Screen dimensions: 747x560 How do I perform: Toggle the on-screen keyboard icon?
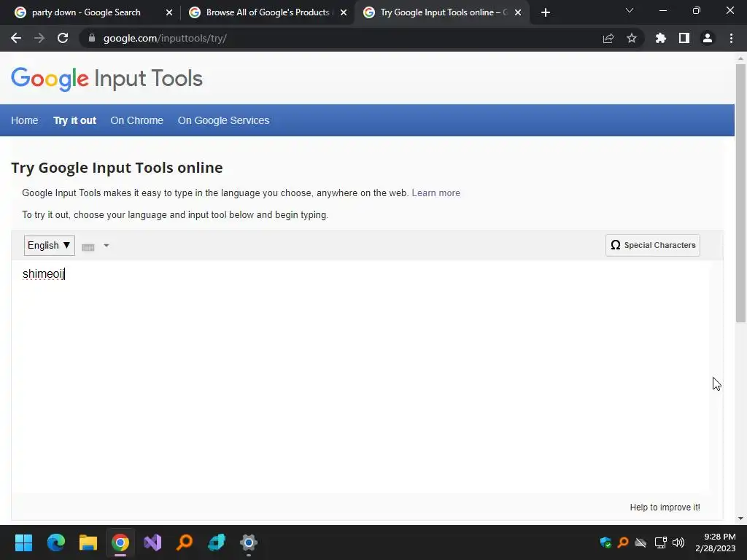88,246
